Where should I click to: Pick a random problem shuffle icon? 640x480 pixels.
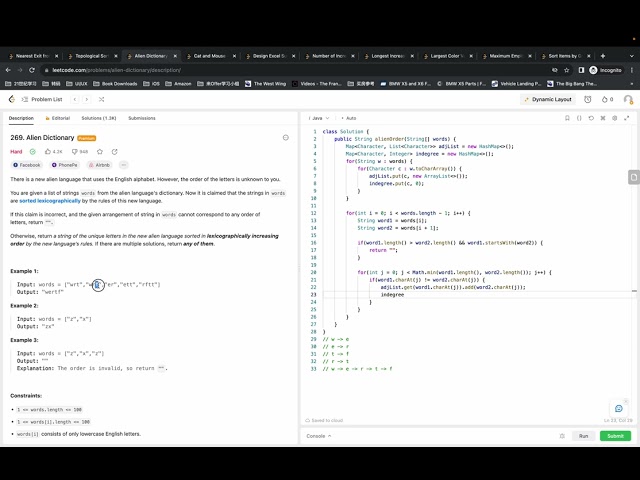pyautogui.click(x=101, y=99)
